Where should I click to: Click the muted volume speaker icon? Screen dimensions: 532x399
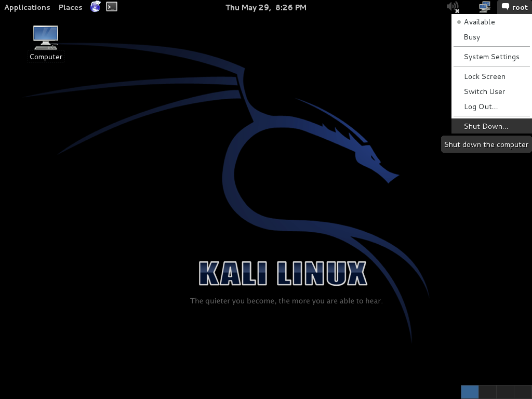453,7
